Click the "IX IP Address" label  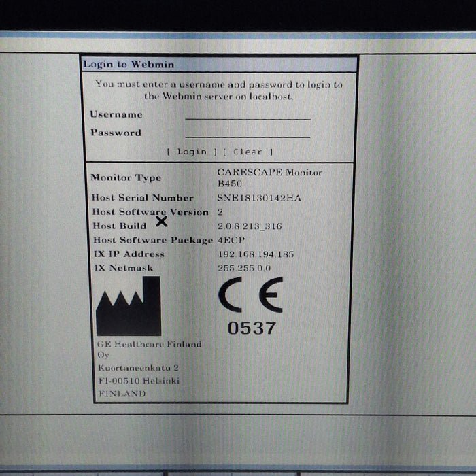(x=129, y=254)
